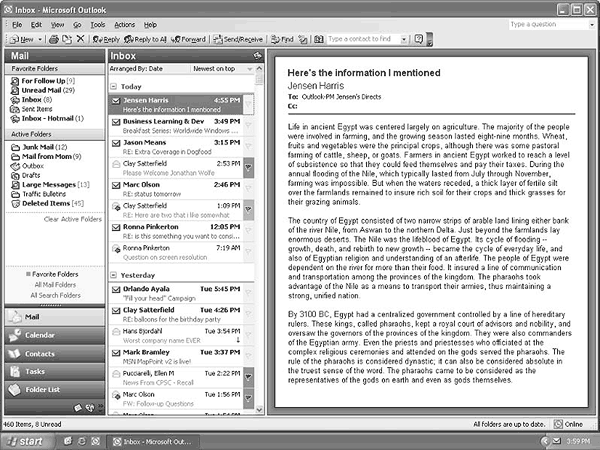Open the Outbox folder
The height and width of the screenshot is (450, 600).
pos(27,166)
